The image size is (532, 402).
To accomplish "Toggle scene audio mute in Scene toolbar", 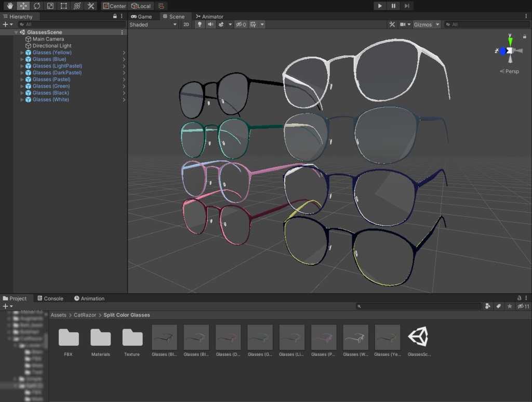I will (210, 24).
